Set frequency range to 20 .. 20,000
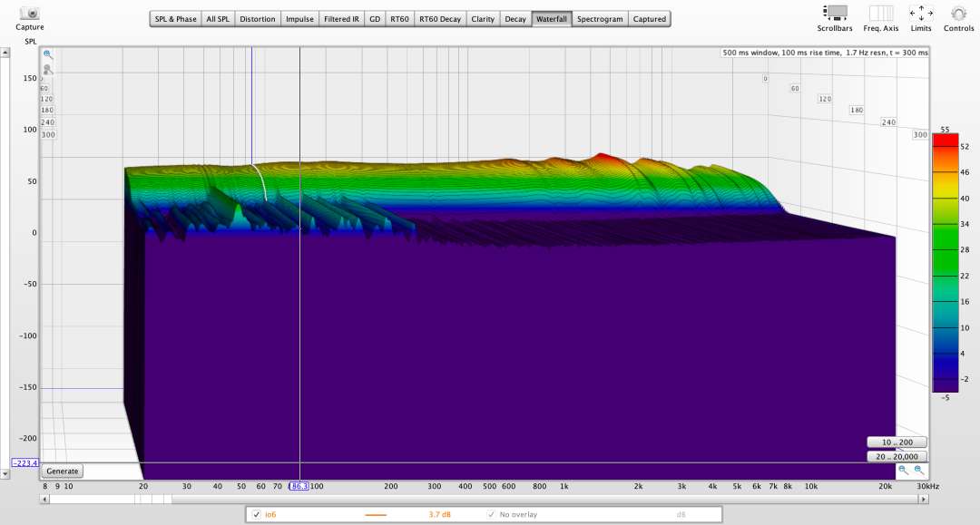 (897, 457)
